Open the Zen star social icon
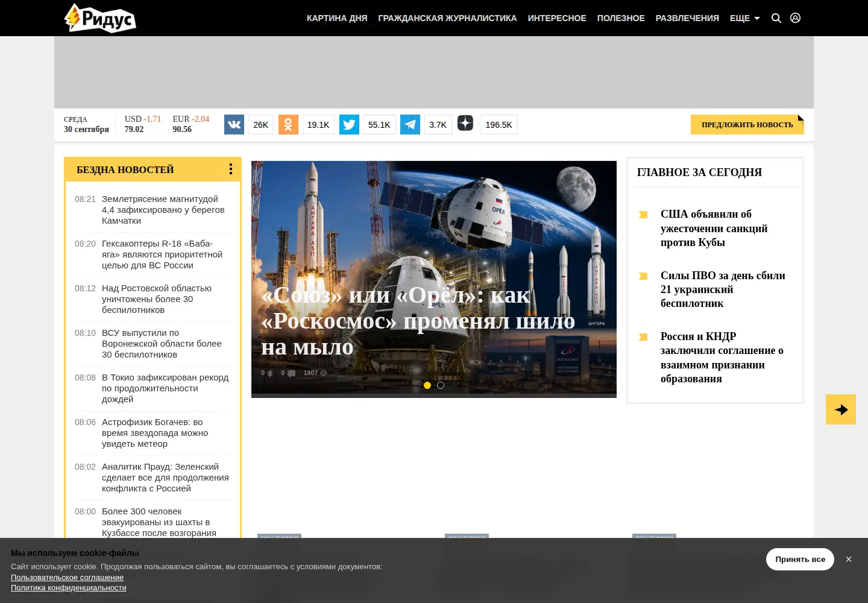Screen dimensions: 868x603 (x=465, y=123)
